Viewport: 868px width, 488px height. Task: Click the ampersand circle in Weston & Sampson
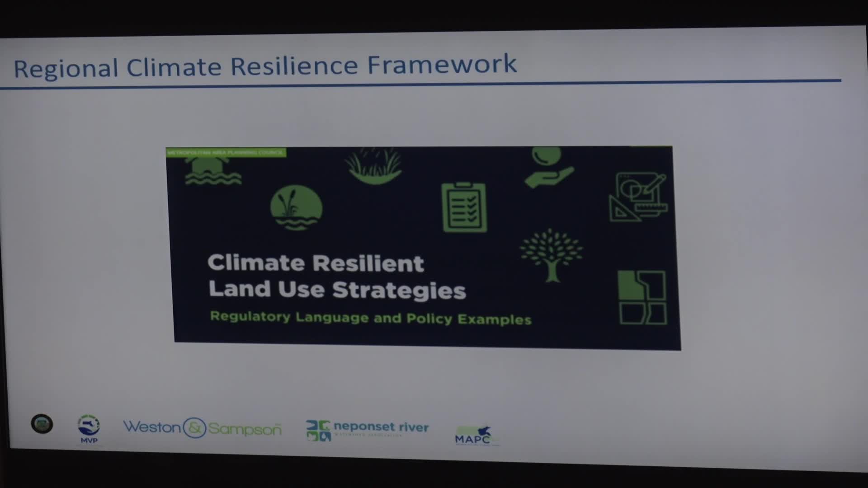pyautogui.click(x=194, y=427)
